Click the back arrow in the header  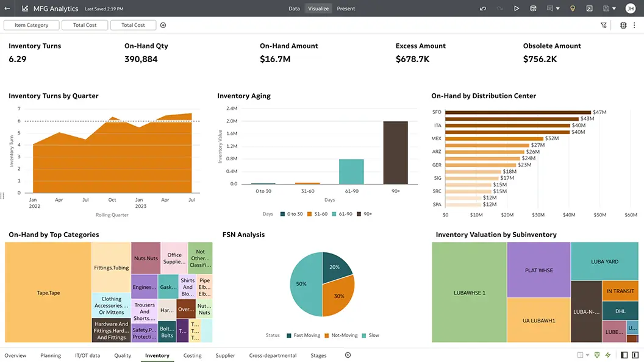(x=7, y=9)
